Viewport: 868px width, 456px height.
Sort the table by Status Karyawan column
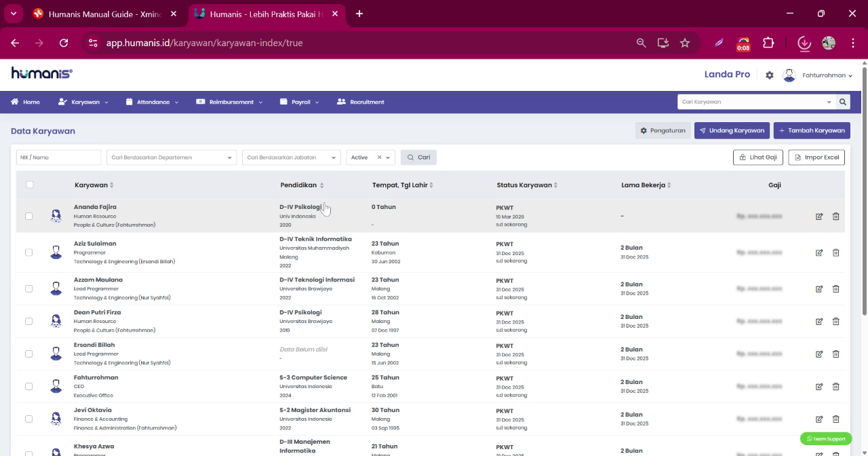point(528,185)
